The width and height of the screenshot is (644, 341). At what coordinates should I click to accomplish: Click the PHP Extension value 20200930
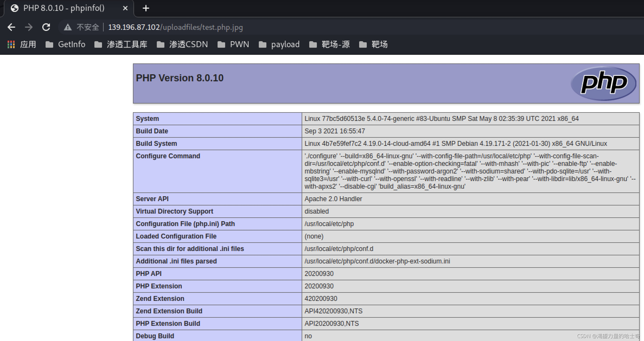319,286
